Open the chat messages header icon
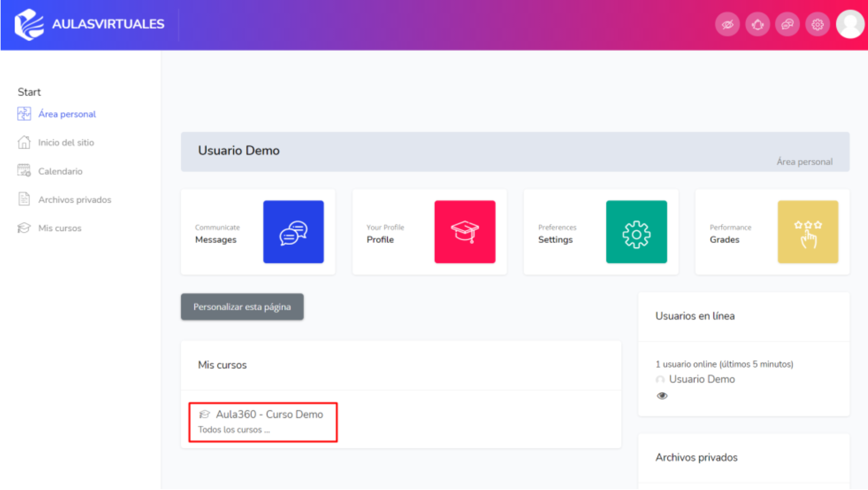 pos(787,24)
